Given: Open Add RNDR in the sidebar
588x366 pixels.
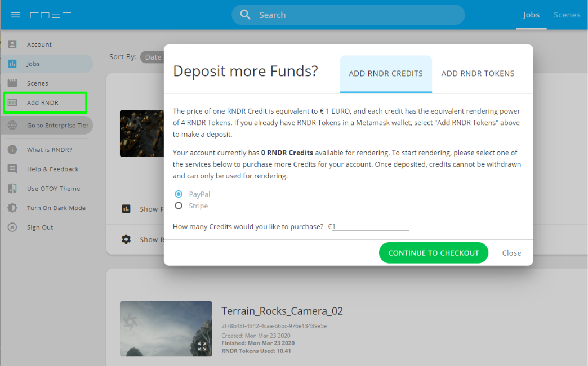Looking at the screenshot, I should 45,102.
